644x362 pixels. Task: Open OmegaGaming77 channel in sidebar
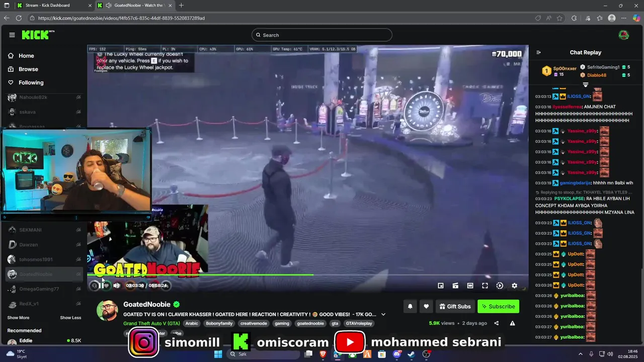[44, 289]
